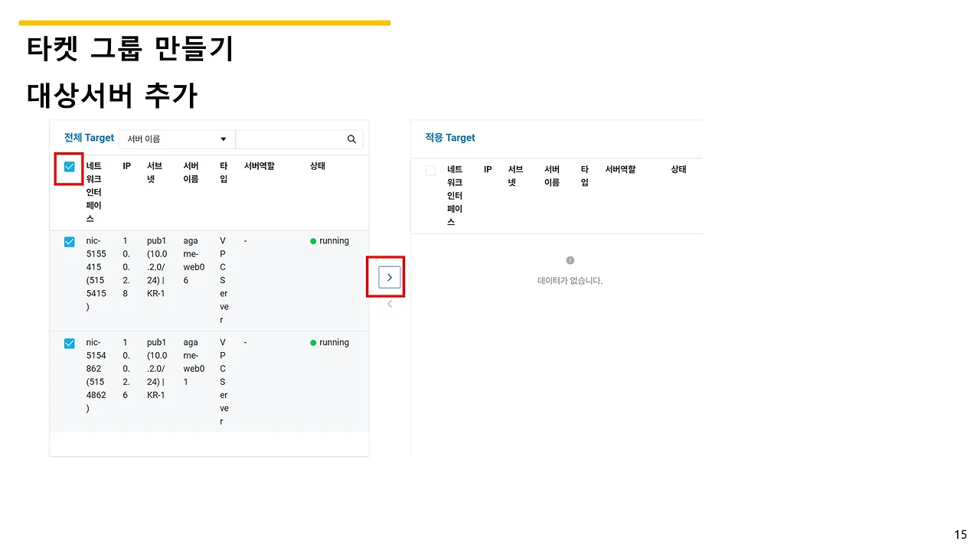Select the 전체 Target panel heading
The height and width of the screenshot is (551, 980).
88,138
